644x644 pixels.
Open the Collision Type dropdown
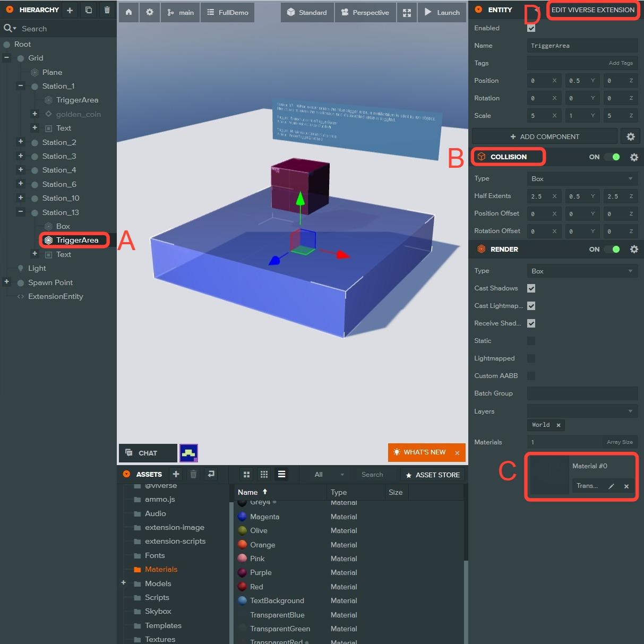pyautogui.click(x=582, y=179)
